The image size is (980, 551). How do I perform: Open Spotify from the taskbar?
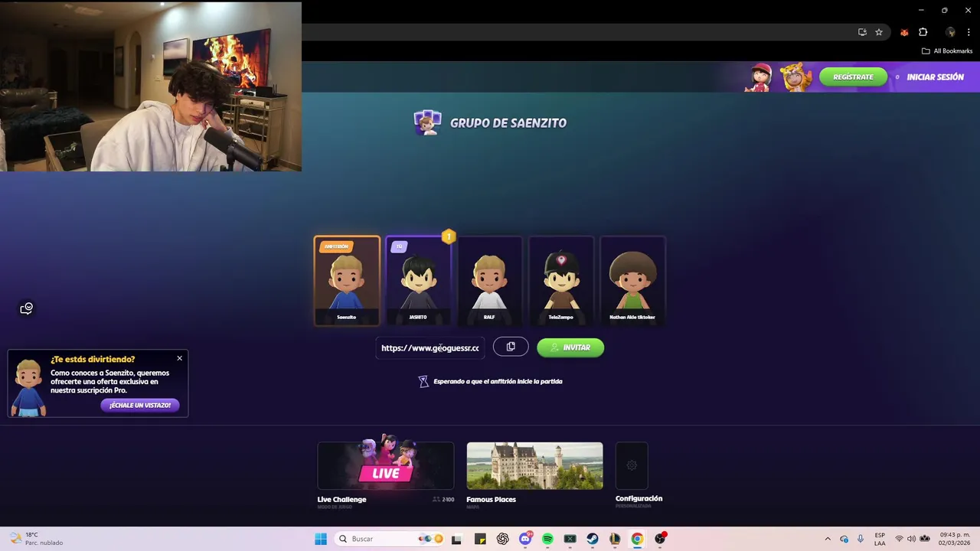(547, 539)
